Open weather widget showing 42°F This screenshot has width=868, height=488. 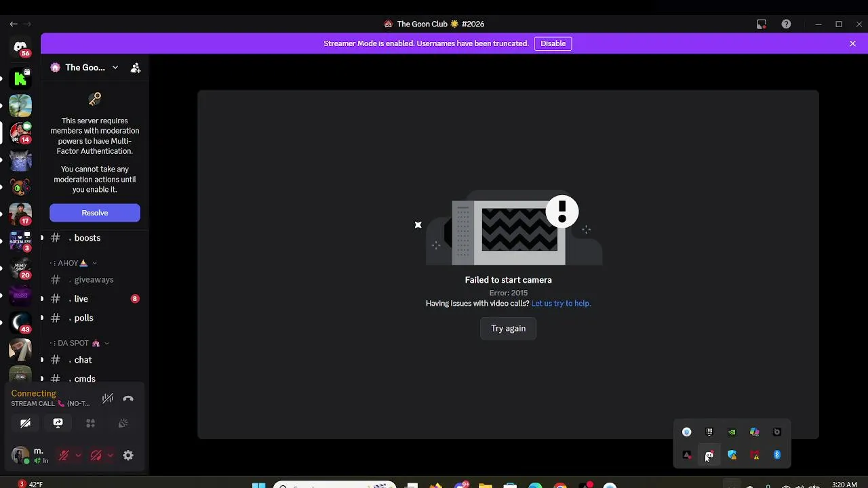(x=30, y=484)
